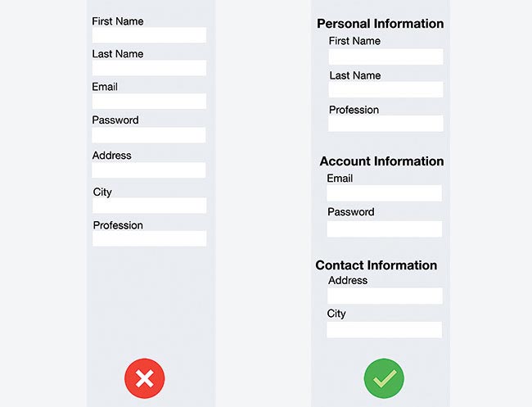Click the Account Information heading

point(381,161)
